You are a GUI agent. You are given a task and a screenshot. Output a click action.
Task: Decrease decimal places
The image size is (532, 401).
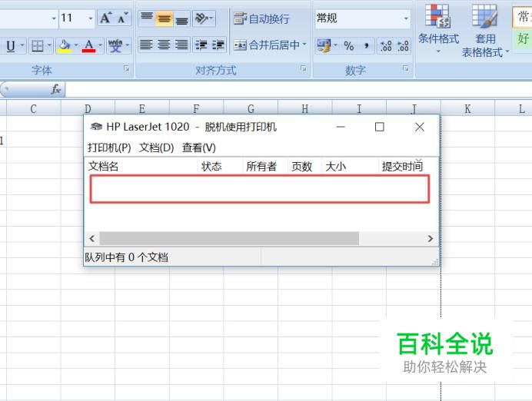(x=403, y=45)
